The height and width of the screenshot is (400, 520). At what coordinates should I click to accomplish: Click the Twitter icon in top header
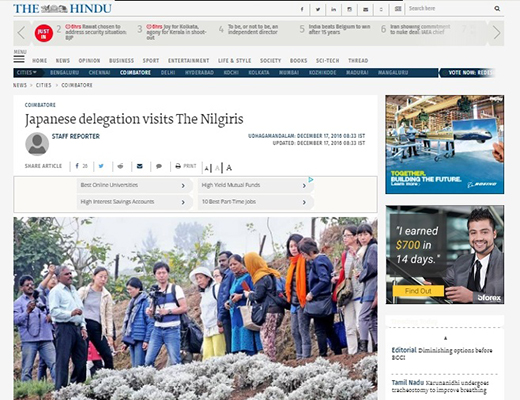pyautogui.click(x=318, y=9)
